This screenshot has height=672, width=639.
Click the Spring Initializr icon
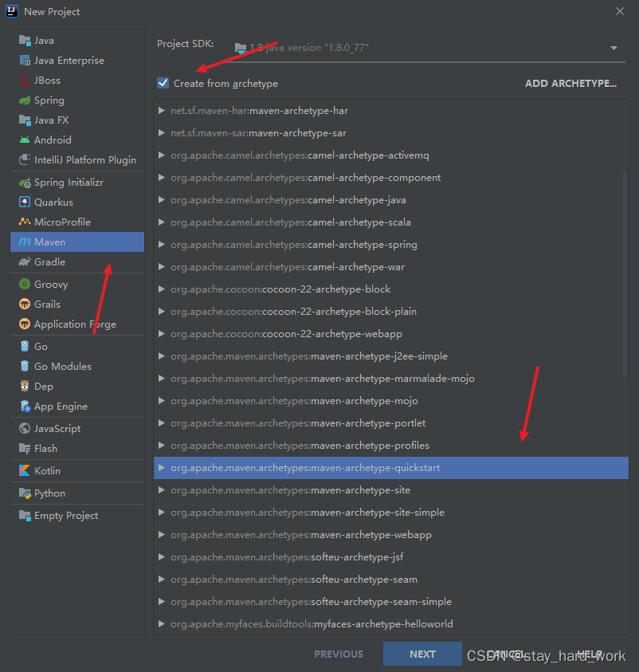(x=25, y=183)
